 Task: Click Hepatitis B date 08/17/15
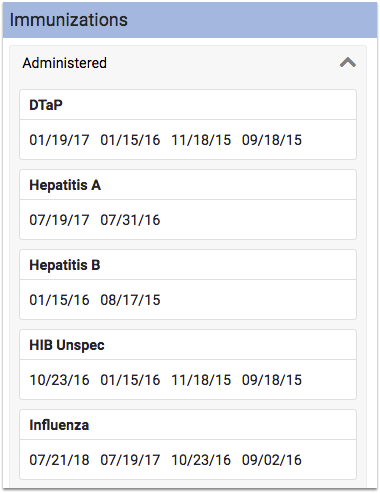[130, 300]
